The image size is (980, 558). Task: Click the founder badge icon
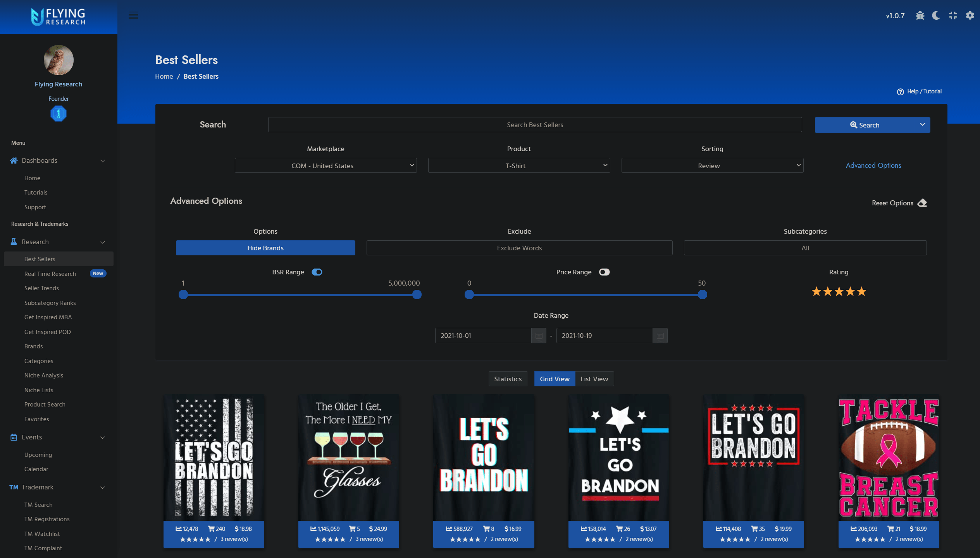(59, 114)
